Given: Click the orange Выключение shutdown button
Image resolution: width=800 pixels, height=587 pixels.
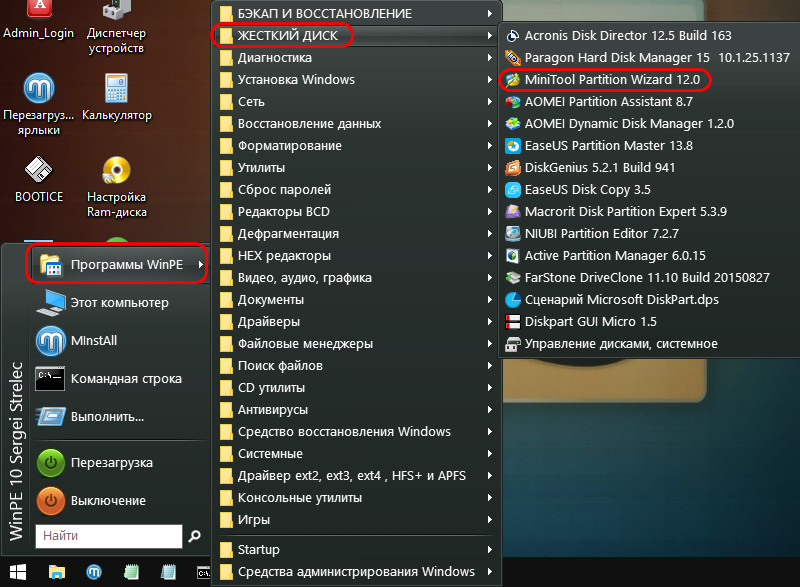Looking at the screenshot, I should pos(51,501).
